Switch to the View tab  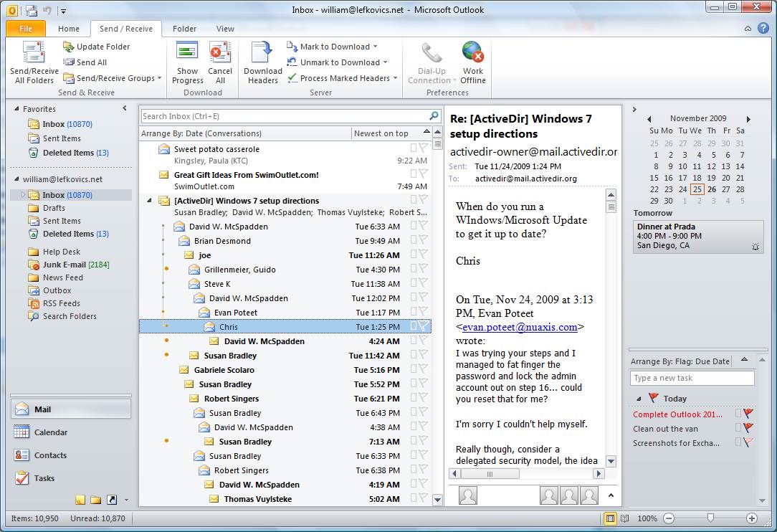tap(226, 29)
